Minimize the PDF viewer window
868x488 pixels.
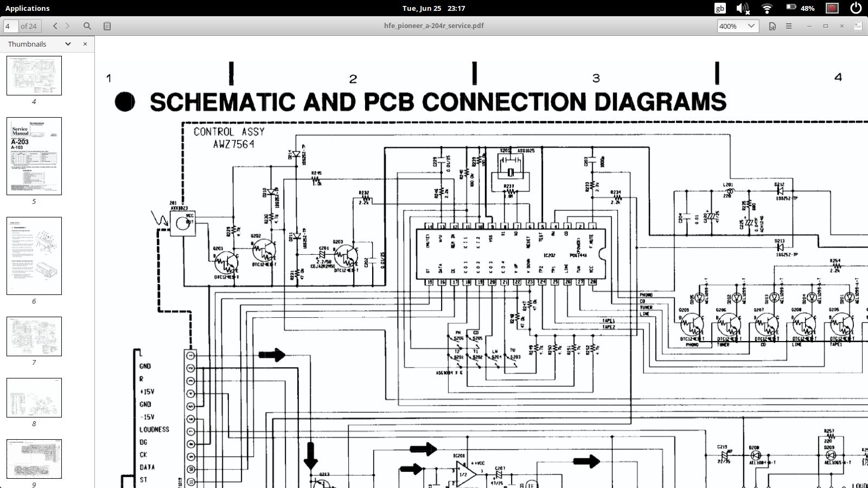click(x=809, y=25)
